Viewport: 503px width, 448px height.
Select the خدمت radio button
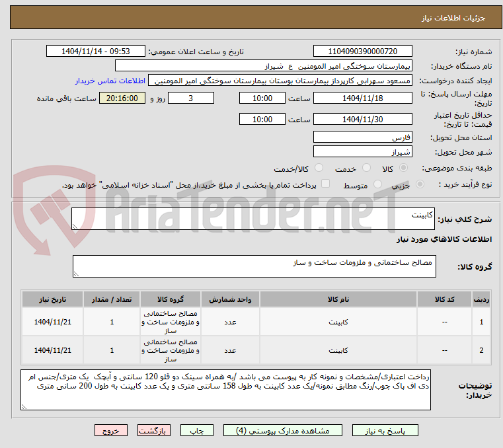coord(366,168)
